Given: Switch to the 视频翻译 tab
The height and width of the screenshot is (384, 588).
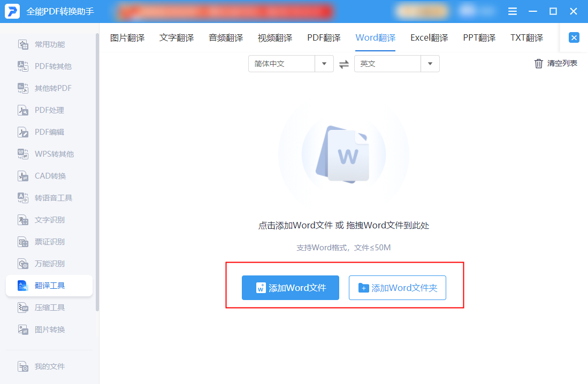Looking at the screenshot, I should click(x=275, y=38).
